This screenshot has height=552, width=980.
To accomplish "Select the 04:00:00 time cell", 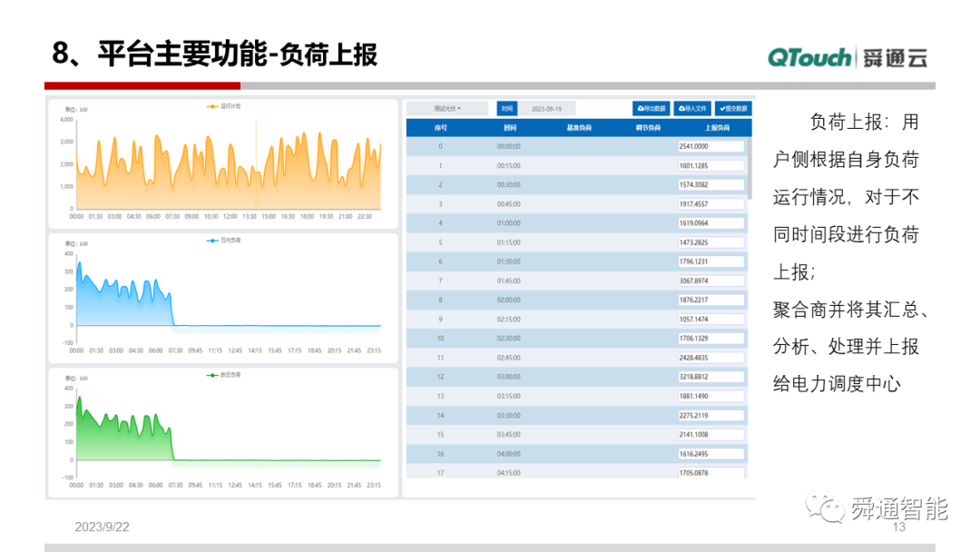I will pos(509,454).
